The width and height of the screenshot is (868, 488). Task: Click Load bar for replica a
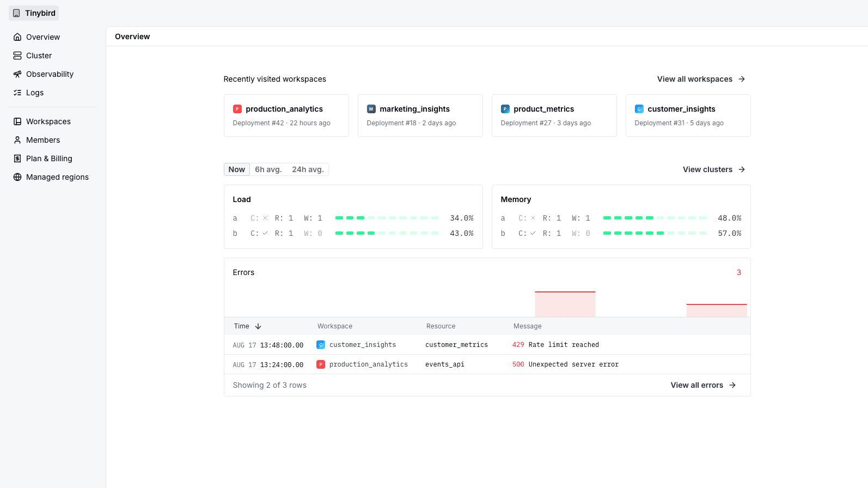[387, 218]
